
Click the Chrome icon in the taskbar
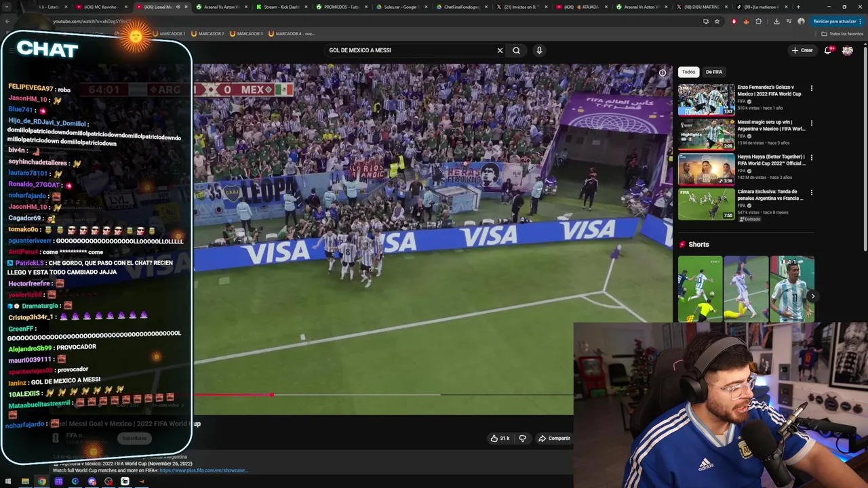42,481
